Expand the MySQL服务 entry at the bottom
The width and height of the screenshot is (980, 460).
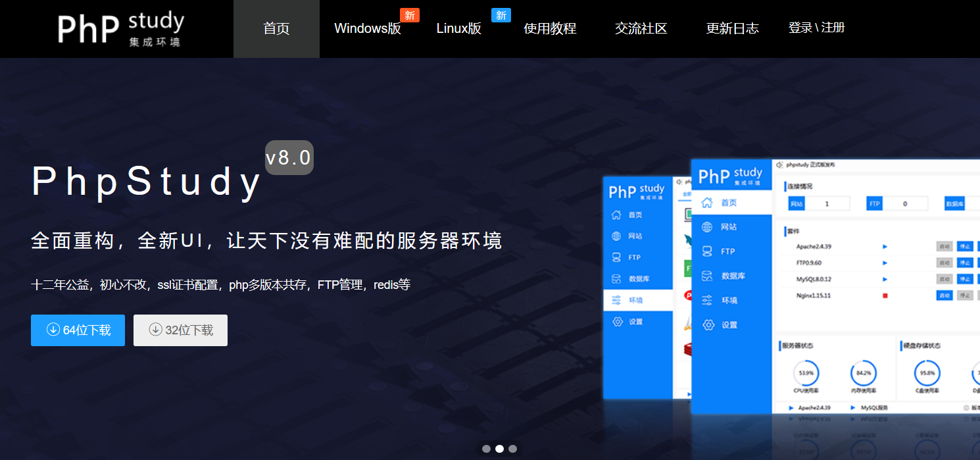point(875,407)
